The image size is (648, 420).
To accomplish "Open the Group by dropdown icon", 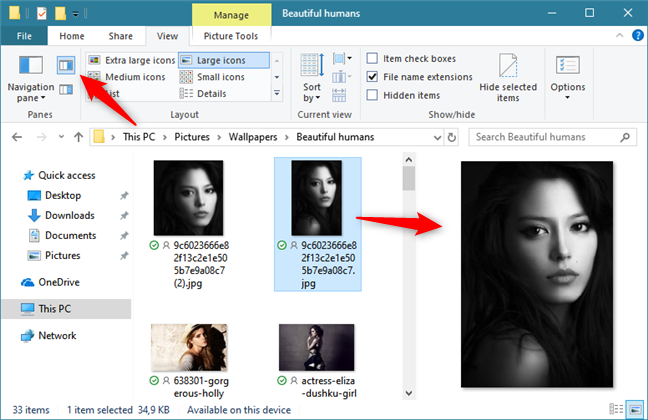I will 342,58.
